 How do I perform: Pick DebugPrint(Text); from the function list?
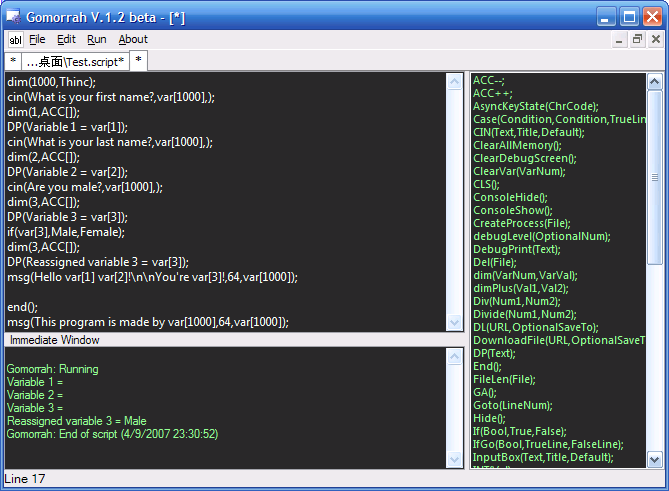click(516, 249)
